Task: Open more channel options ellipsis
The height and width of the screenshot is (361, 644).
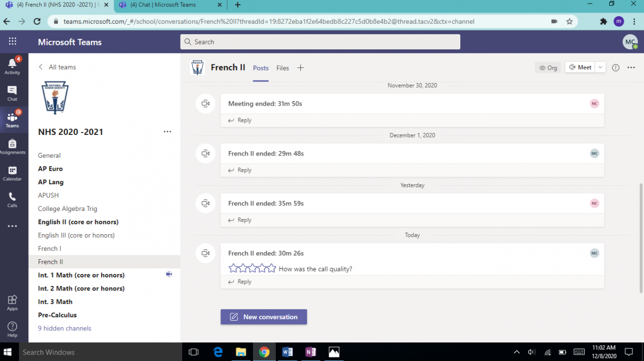Action: point(631,67)
